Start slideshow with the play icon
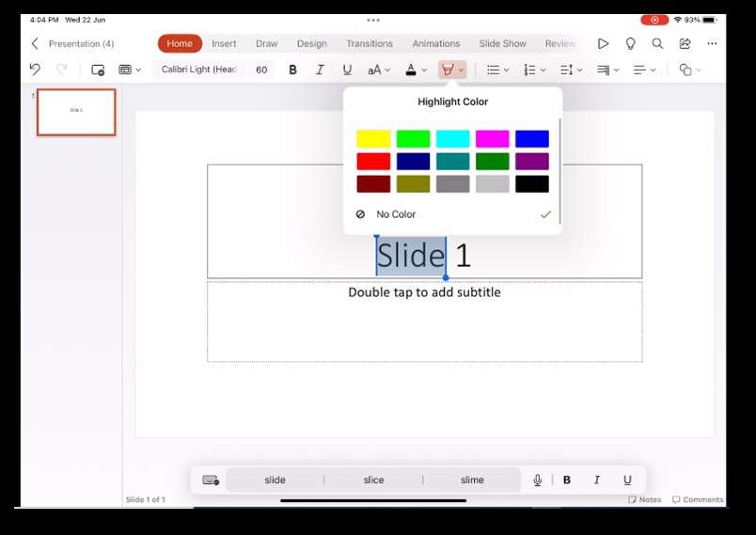The width and height of the screenshot is (756, 535). 603,43
